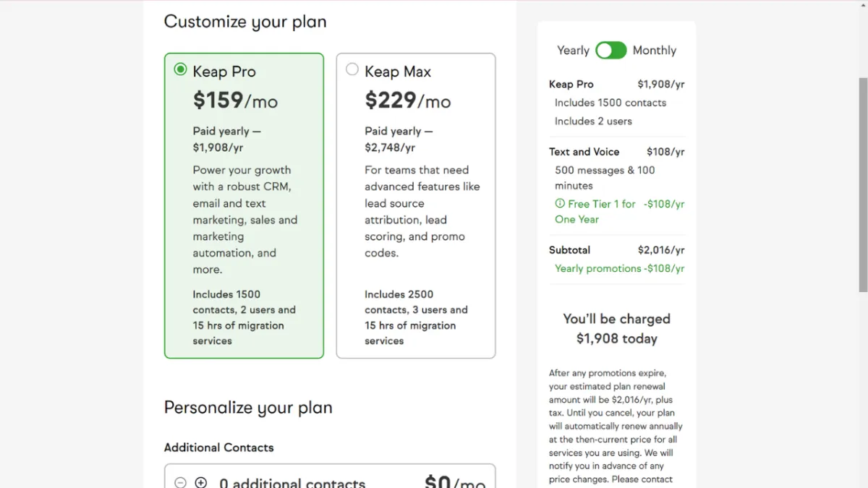Click the 'Yearly promotions -$108/yr' line

[x=619, y=268]
